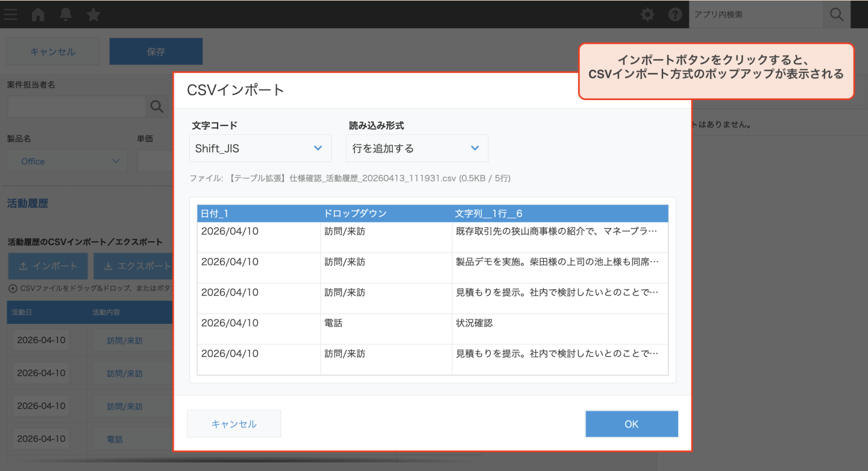Open the 読み込み形式 dropdown
The height and width of the screenshot is (471, 868).
tap(417, 148)
